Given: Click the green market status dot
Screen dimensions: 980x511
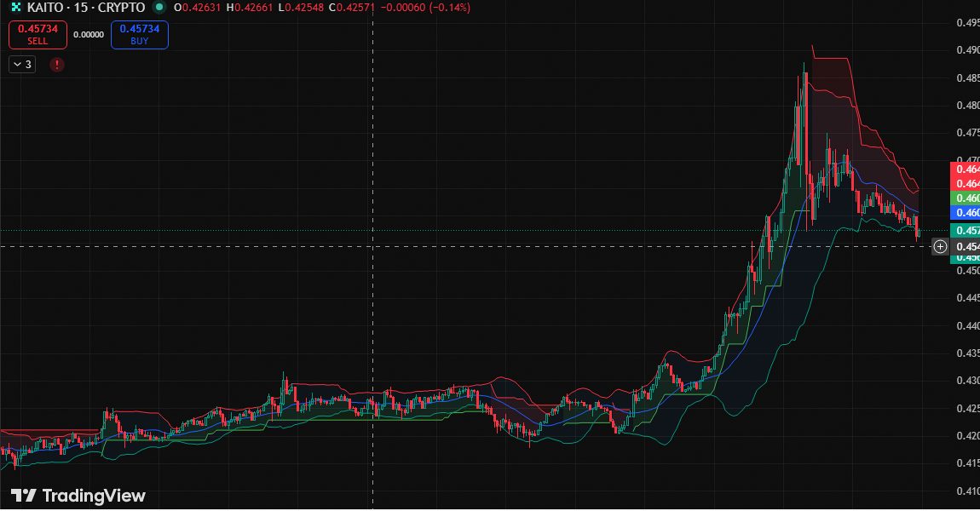Looking at the screenshot, I should [x=159, y=8].
